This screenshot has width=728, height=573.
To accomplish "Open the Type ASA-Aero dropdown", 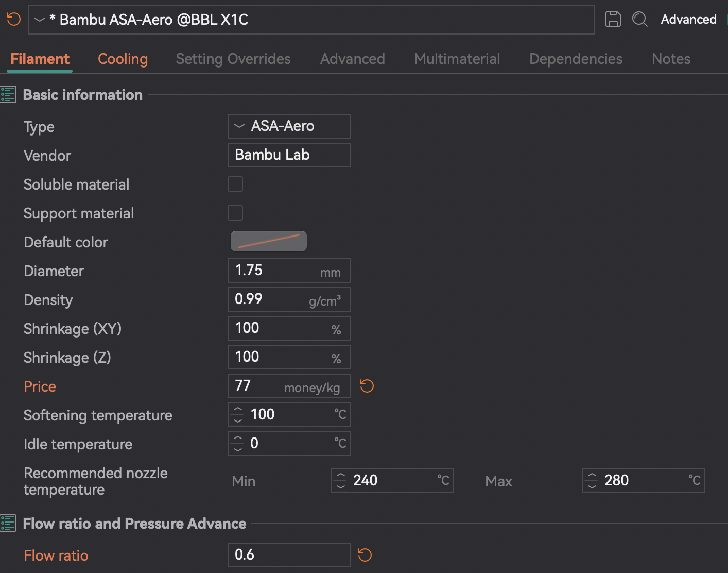I will [289, 126].
